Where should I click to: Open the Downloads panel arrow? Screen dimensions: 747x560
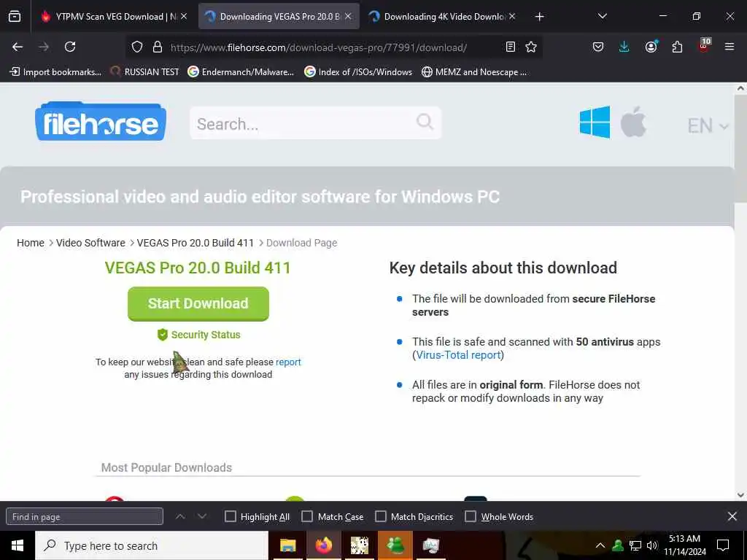coord(624,47)
